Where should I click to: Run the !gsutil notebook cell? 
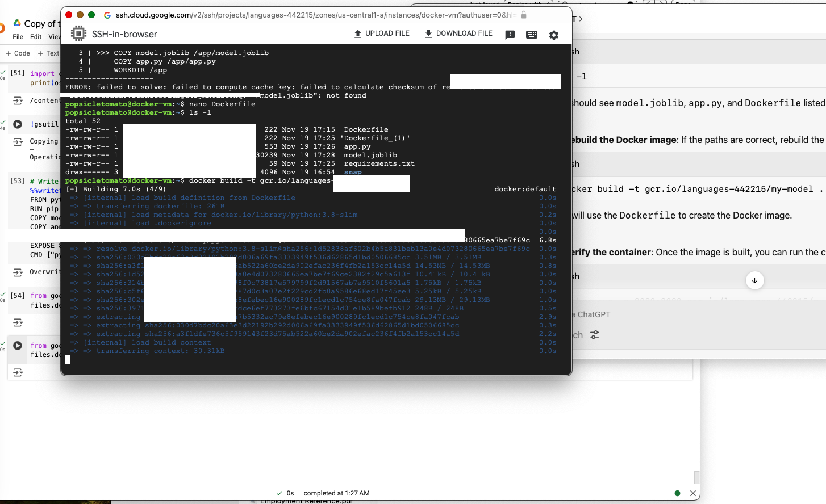point(18,124)
